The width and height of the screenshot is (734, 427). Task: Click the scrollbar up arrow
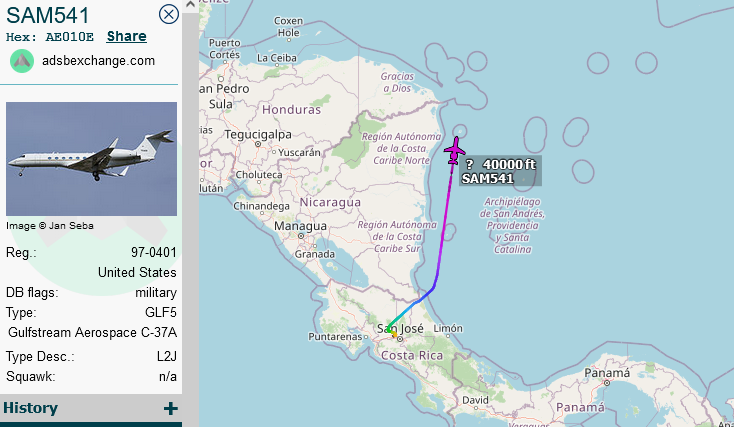pos(190,5)
